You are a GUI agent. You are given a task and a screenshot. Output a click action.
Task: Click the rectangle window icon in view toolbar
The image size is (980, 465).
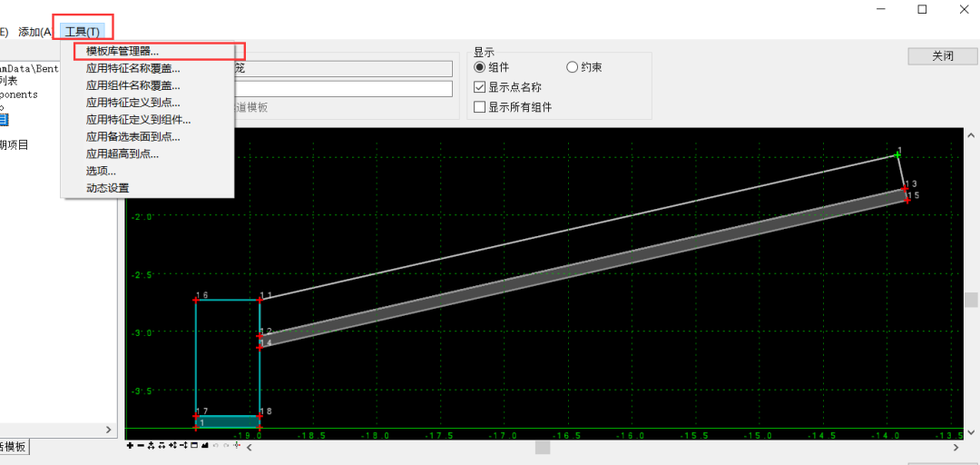click(194, 445)
